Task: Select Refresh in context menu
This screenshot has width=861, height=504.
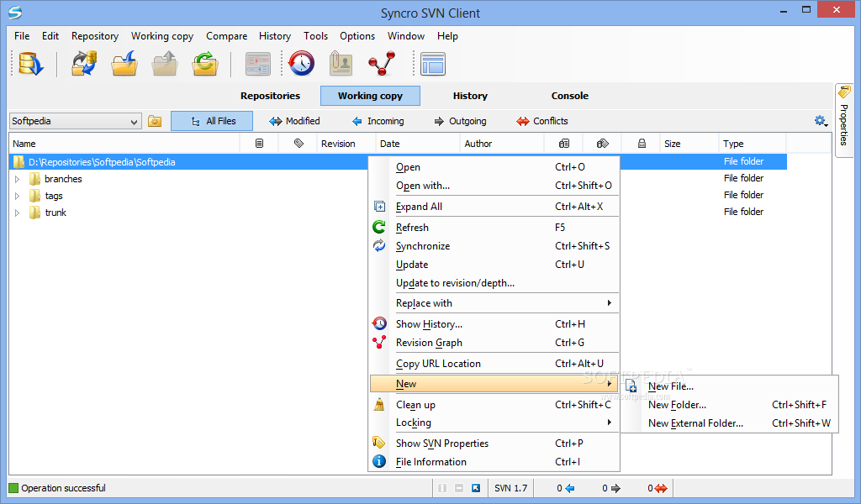Action: tap(494, 228)
